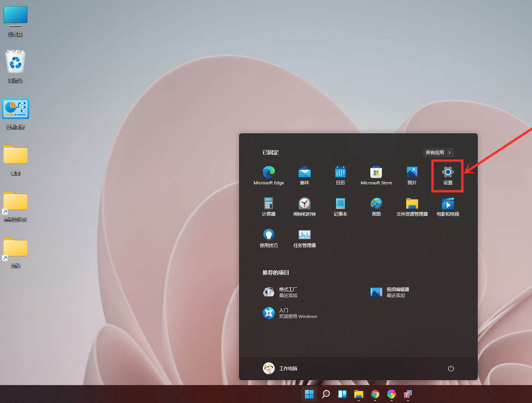Launch 记事本 (Notepad)
The height and width of the screenshot is (403, 532).
point(340,207)
